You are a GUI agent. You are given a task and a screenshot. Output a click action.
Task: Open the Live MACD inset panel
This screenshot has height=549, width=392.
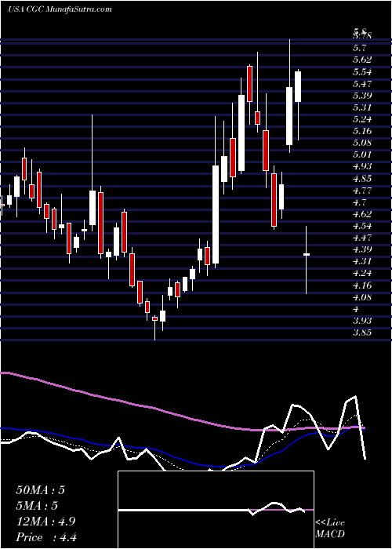[x=216, y=510]
